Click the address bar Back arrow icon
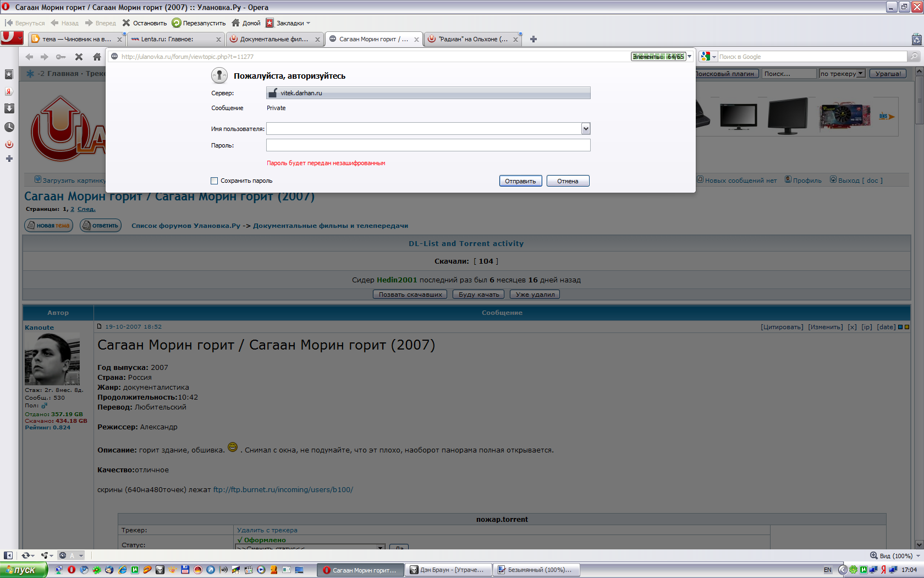Viewport: 924px width, 578px height. click(29, 57)
